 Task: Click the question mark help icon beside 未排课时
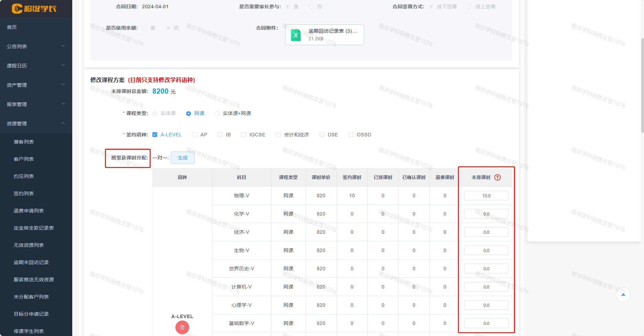coord(497,177)
